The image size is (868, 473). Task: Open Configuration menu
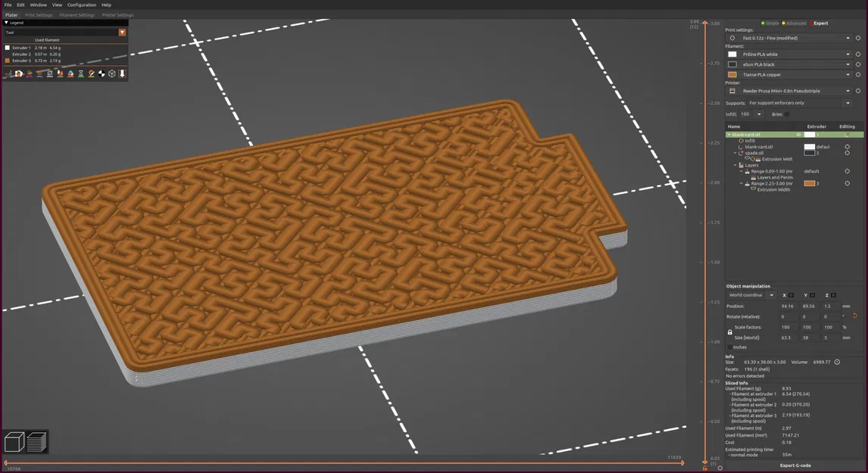click(x=82, y=5)
